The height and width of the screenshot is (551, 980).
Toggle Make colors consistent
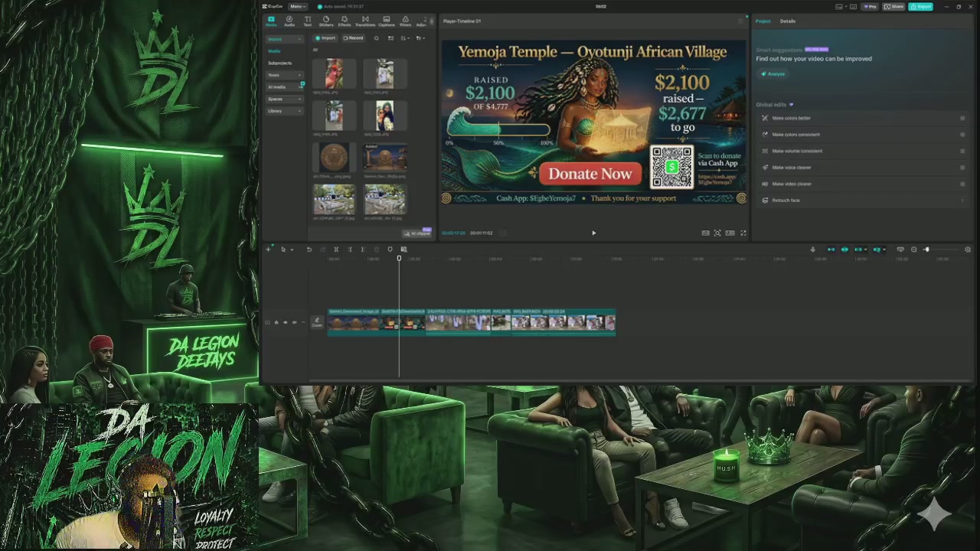coord(962,135)
